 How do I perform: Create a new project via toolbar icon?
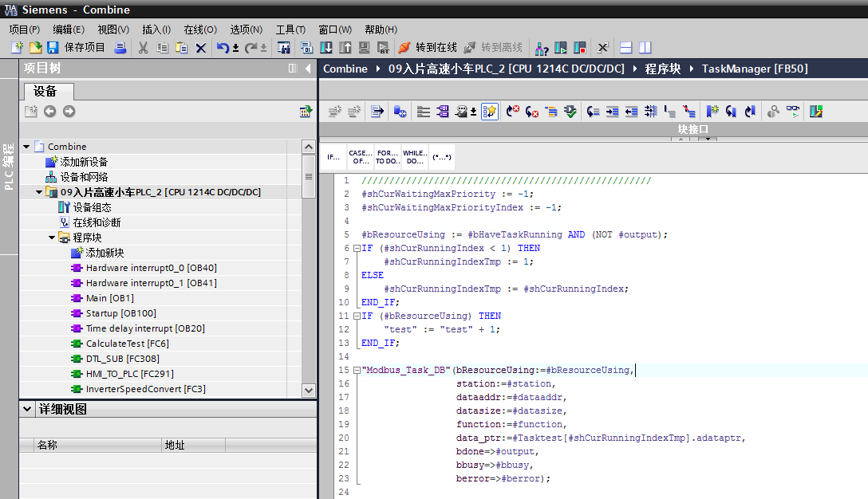(x=18, y=48)
